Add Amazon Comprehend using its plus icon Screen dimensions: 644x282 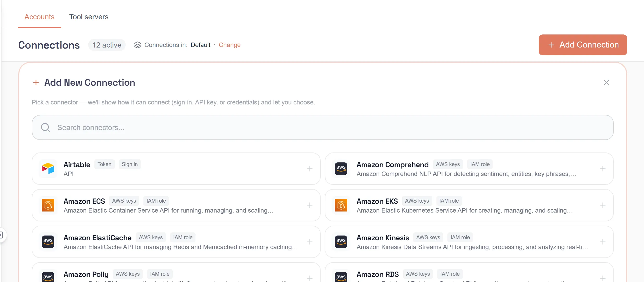tap(603, 169)
